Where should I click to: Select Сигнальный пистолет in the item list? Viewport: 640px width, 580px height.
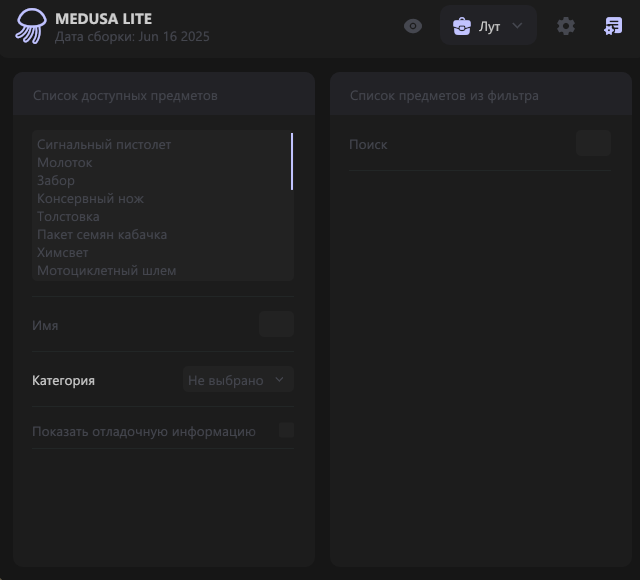(104, 145)
